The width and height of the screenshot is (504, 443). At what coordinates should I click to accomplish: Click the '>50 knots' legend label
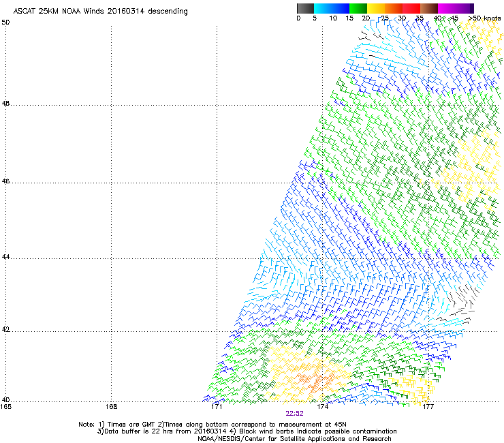484,18
